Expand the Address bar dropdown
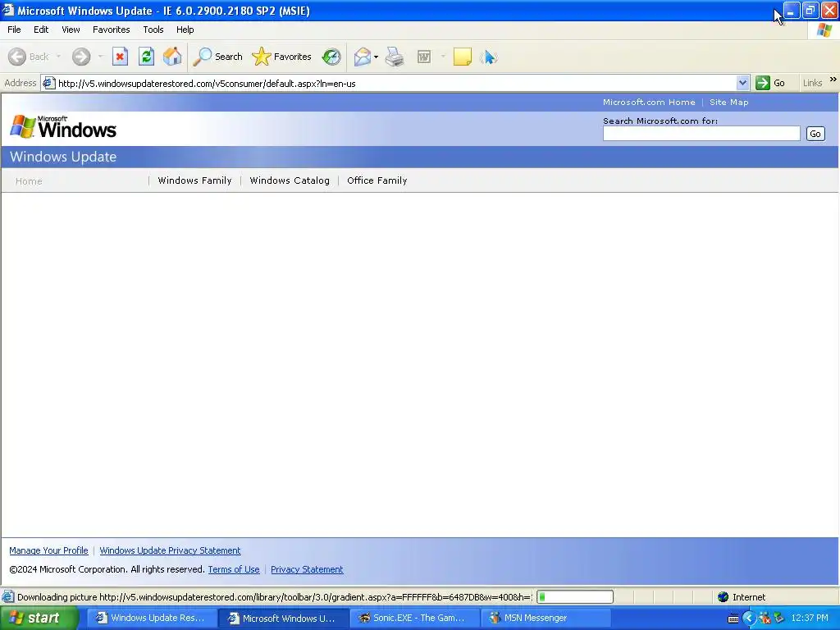Screen dimensions: 840x630 (x=742, y=83)
